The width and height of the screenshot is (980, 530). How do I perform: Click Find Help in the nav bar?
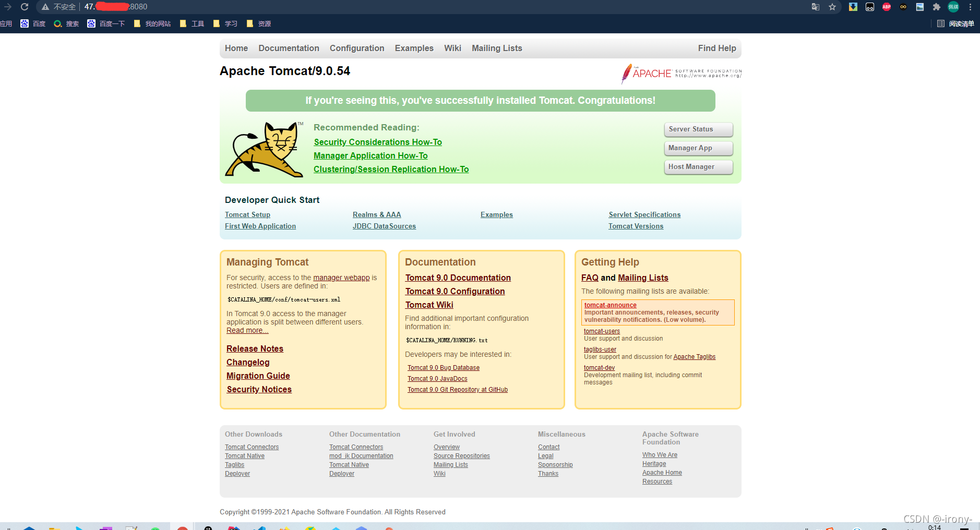717,48
